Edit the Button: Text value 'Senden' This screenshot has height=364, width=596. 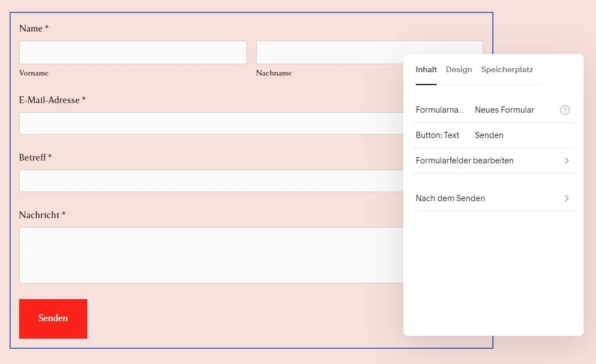[489, 135]
